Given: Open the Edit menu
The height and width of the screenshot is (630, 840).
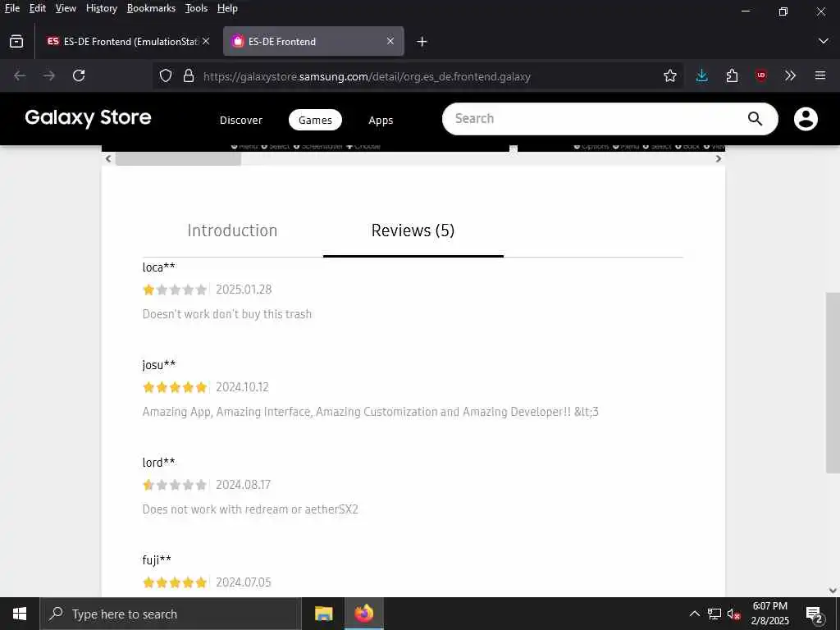Looking at the screenshot, I should point(38,8).
